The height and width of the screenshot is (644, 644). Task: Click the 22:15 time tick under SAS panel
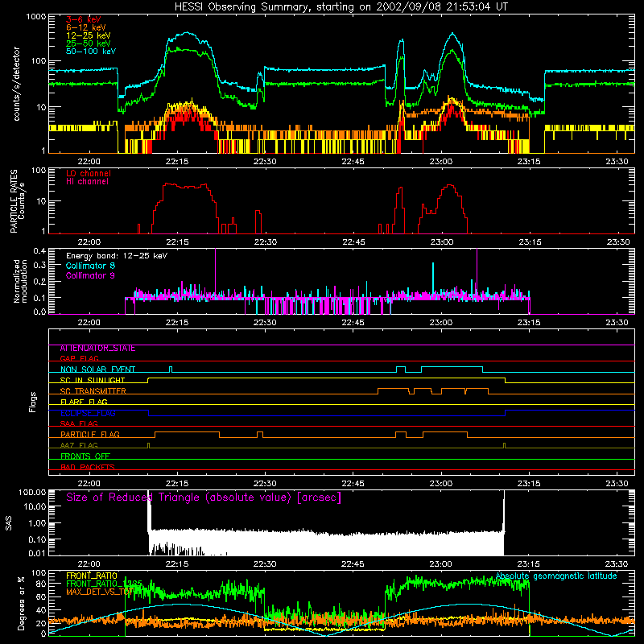point(177,564)
